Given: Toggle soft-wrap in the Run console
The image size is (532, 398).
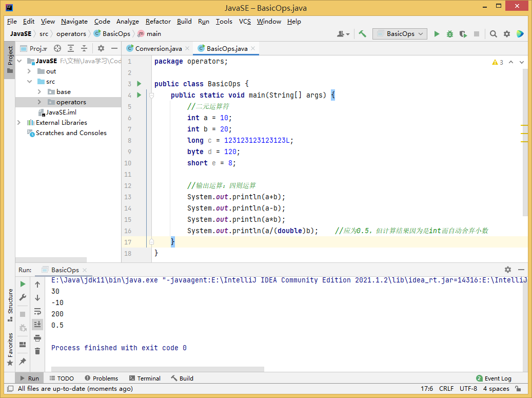Looking at the screenshot, I should pyautogui.click(x=37, y=311).
